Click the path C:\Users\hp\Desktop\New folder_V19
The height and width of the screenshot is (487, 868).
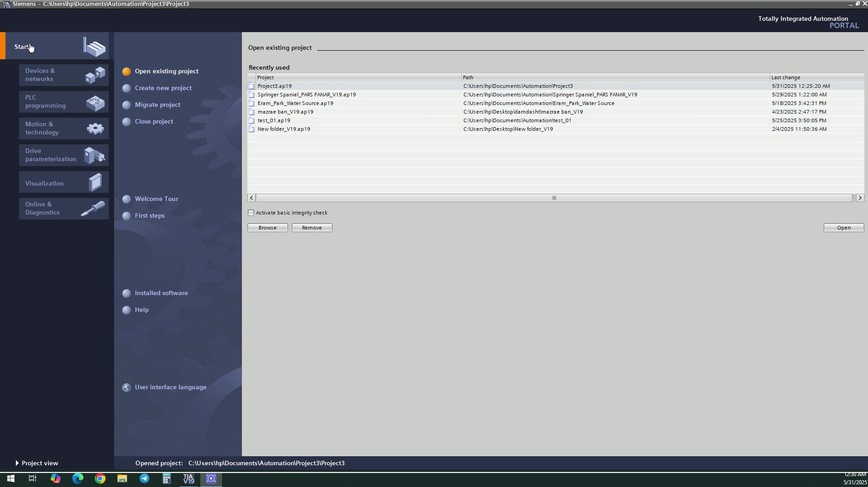(508, 129)
